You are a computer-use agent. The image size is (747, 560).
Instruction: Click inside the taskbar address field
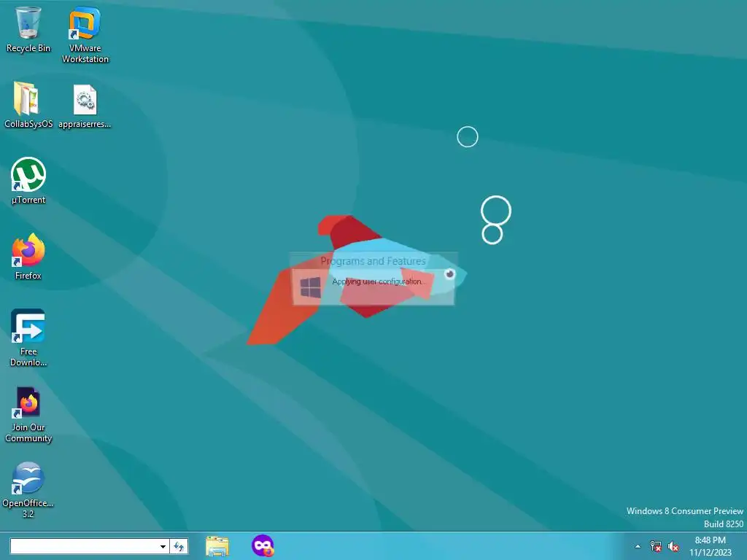85,546
